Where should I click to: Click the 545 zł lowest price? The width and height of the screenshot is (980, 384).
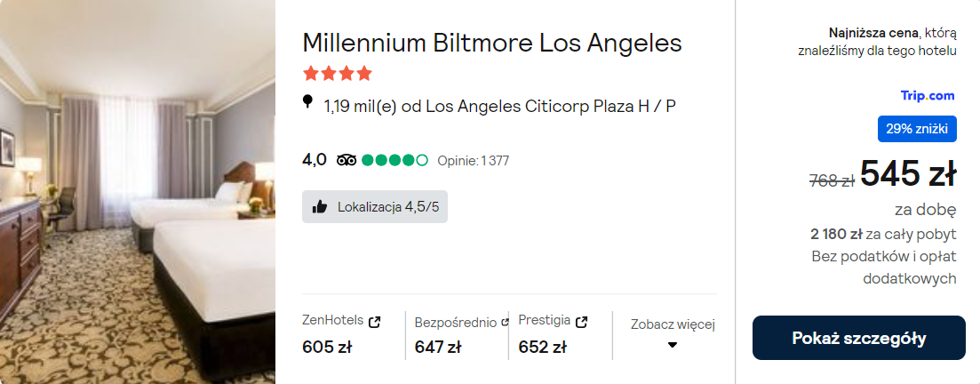click(x=907, y=175)
